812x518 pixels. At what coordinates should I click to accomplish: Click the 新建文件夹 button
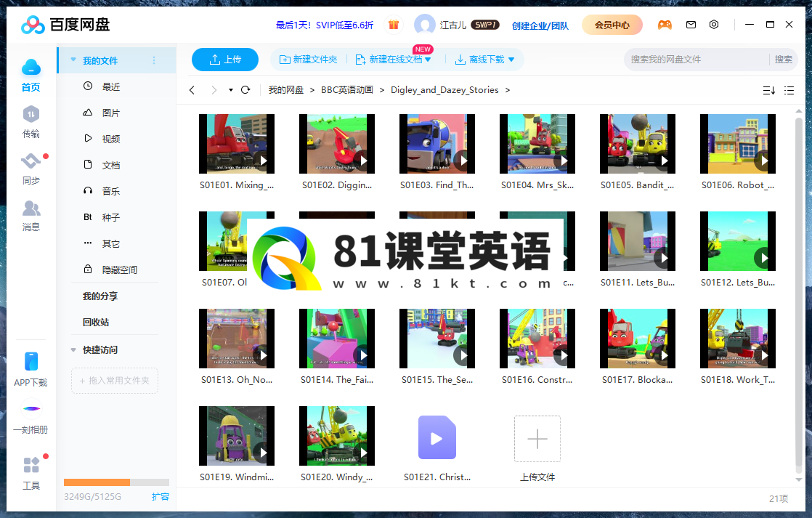coord(309,60)
